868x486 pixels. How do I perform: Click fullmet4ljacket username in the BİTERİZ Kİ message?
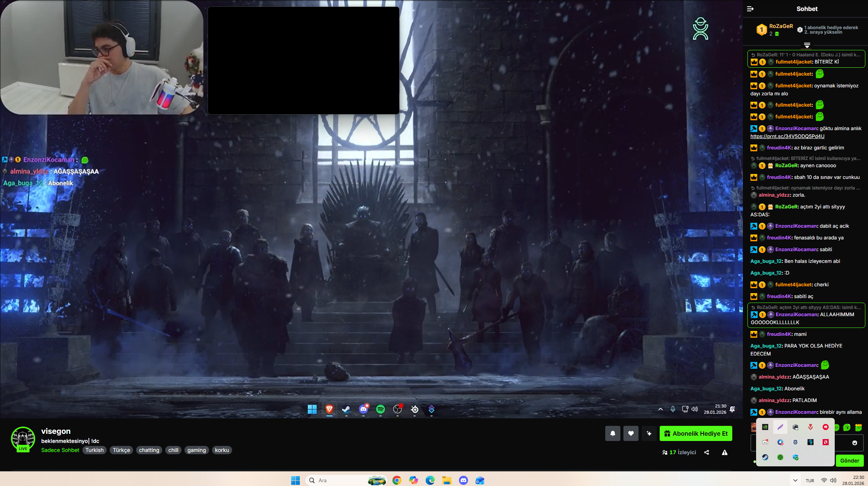794,62
